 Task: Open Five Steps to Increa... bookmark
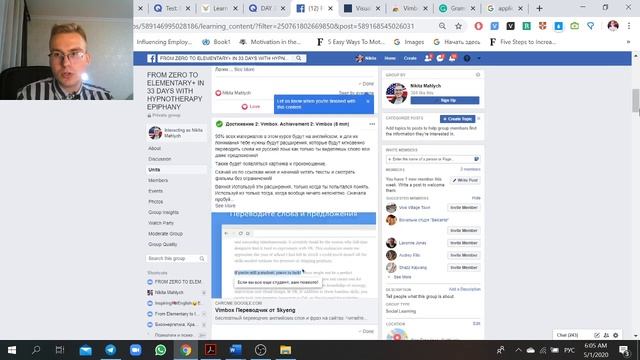coord(523,42)
